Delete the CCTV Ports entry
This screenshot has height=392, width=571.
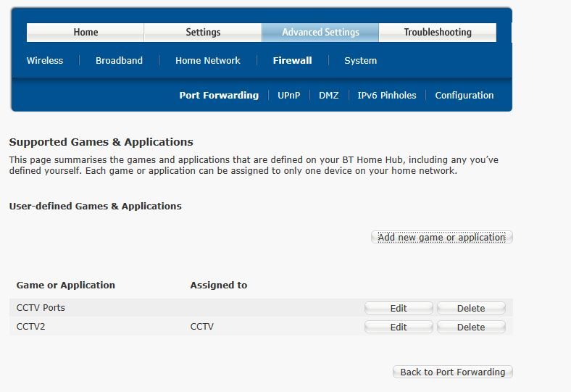pyautogui.click(x=471, y=308)
